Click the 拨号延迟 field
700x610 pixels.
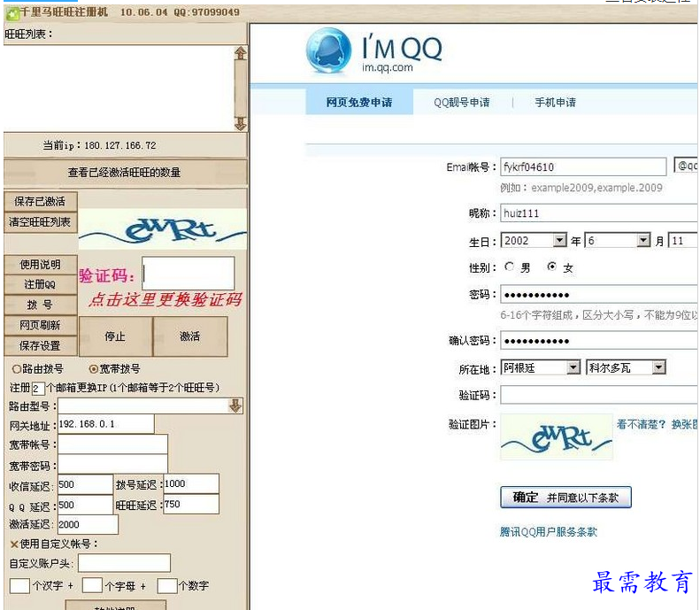click(x=191, y=484)
